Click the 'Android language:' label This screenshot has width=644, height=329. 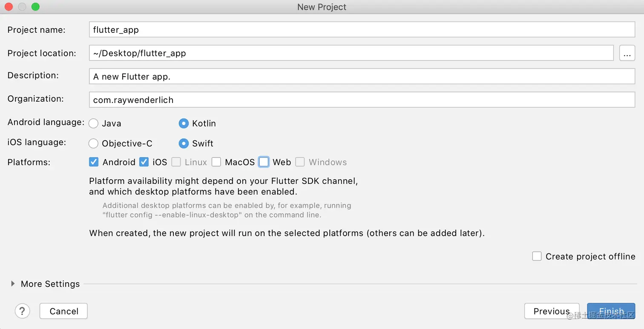(46, 122)
